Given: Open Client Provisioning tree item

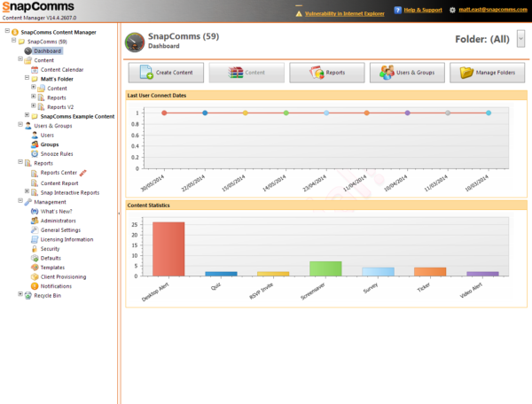Looking at the screenshot, I should 63,277.
